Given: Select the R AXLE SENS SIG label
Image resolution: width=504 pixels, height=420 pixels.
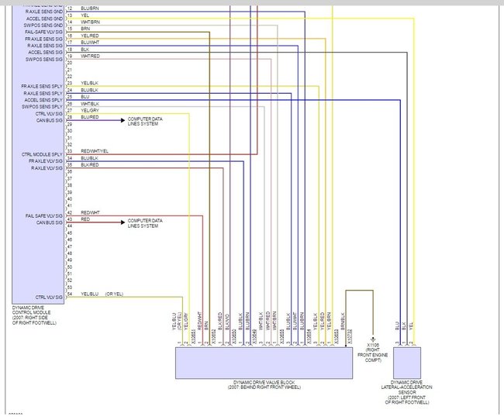Looking at the screenshot, I should 45,46.
